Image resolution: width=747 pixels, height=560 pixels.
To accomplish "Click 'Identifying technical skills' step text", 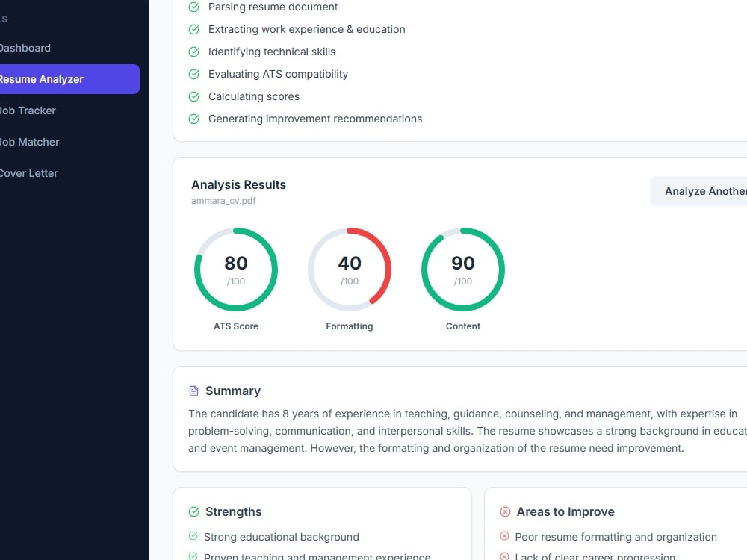I will pyautogui.click(x=272, y=52).
